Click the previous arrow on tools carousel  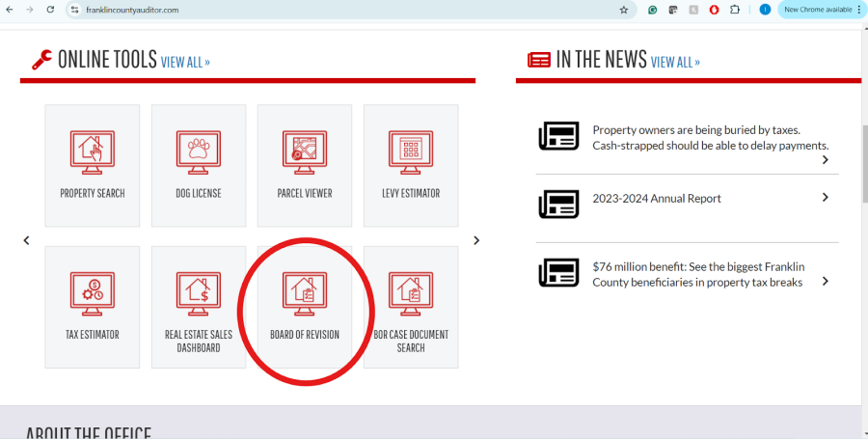(x=27, y=240)
